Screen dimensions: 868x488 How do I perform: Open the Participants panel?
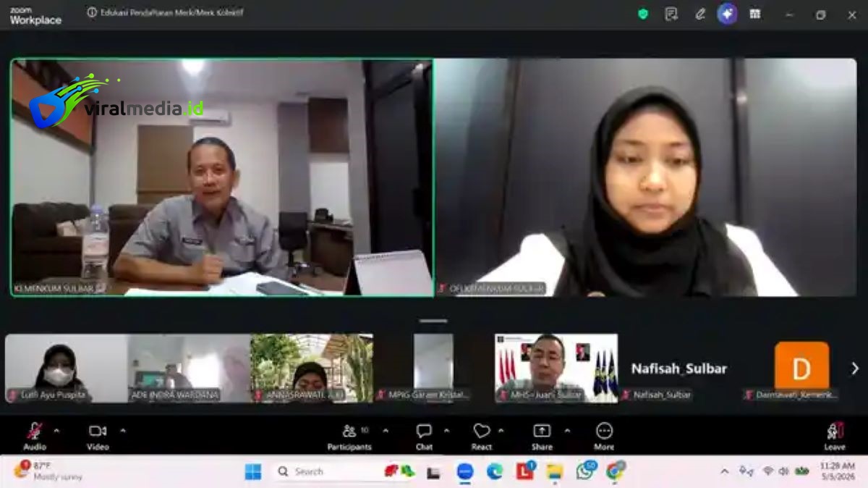pos(349,437)
